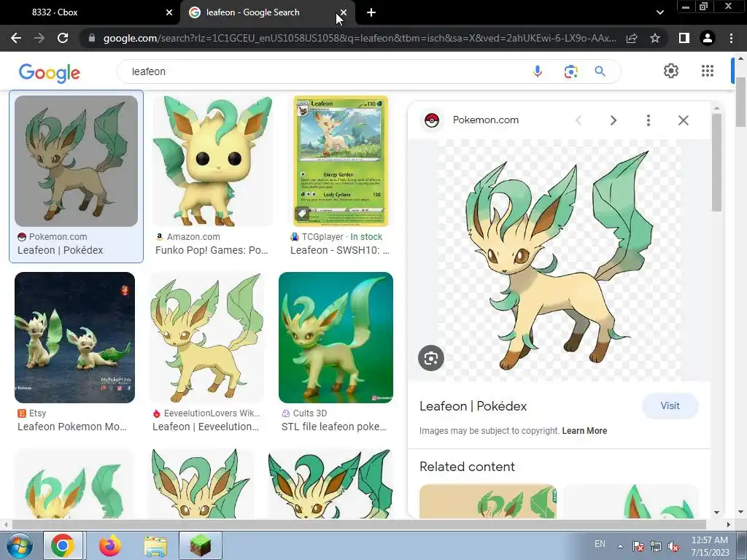Open Chrome from the taskbar
Screen dimensions: 747x560
pos(63,545)
